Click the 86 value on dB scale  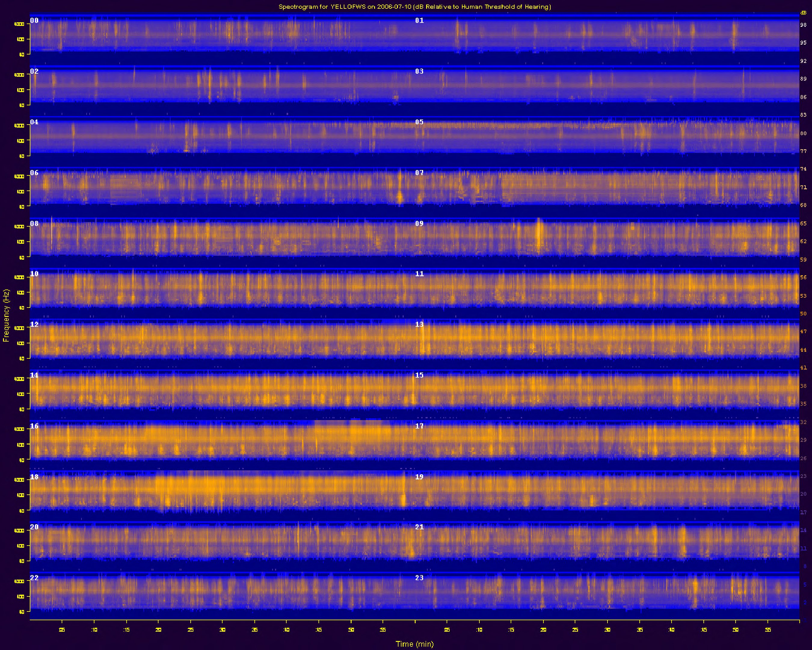(x=803, y=97)
